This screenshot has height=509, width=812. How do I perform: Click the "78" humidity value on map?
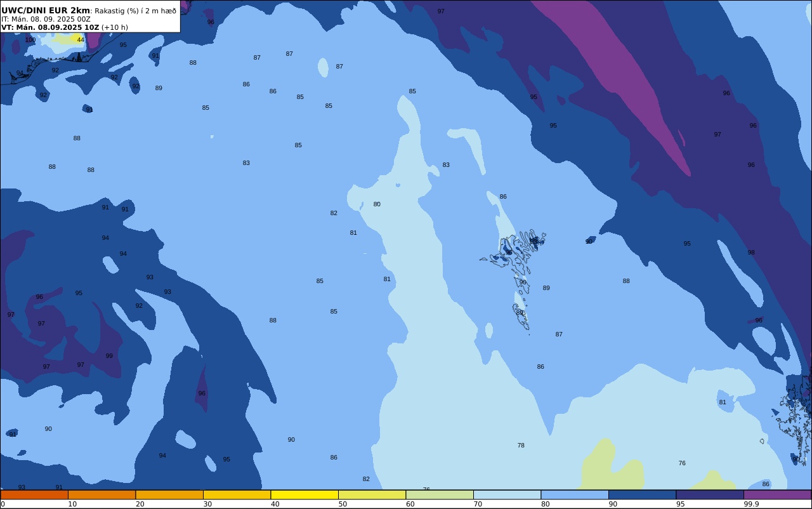pos(521,446)
